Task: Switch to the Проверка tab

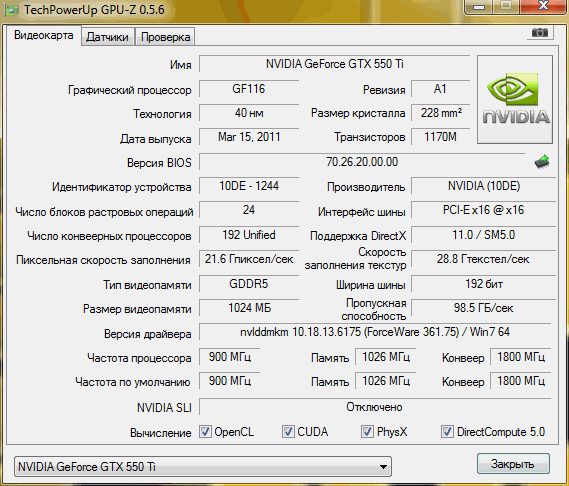Action: coord(165,37)
